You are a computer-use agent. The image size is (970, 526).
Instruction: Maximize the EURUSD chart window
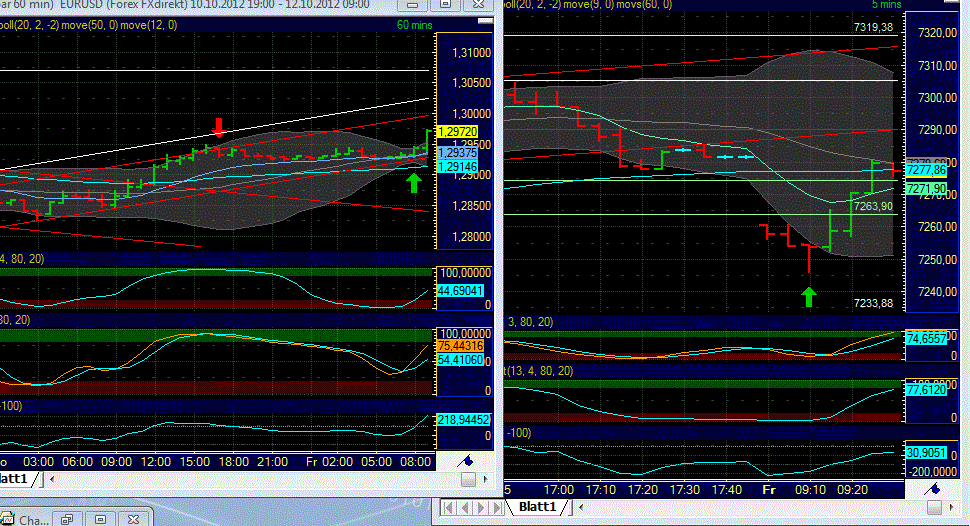click(445, 5)
